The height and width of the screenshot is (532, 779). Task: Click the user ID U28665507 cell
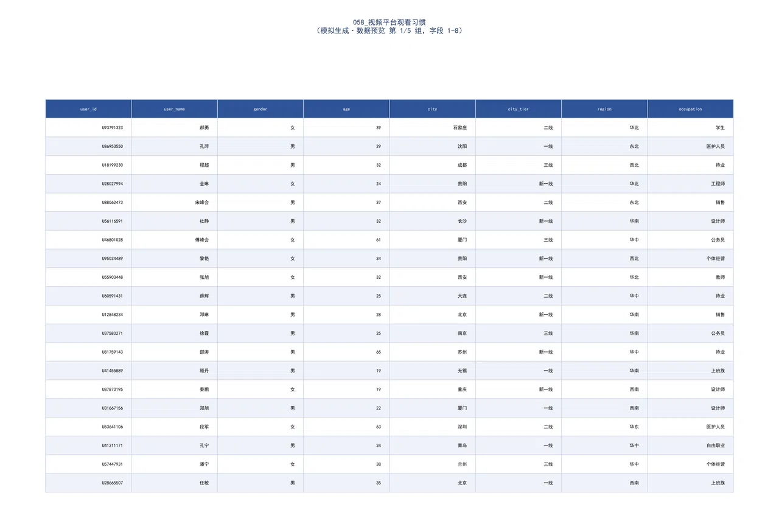point(88,483)
